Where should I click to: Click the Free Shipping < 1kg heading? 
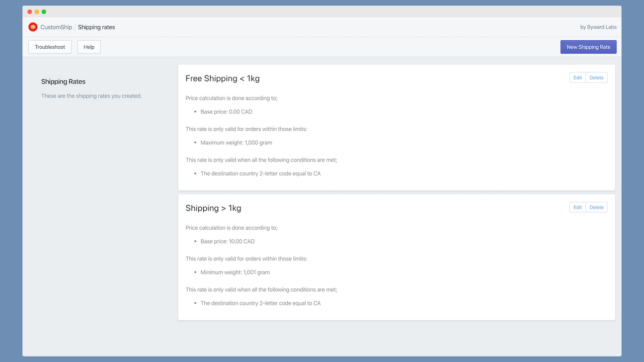pyautogui.click(x=222, y=78)
